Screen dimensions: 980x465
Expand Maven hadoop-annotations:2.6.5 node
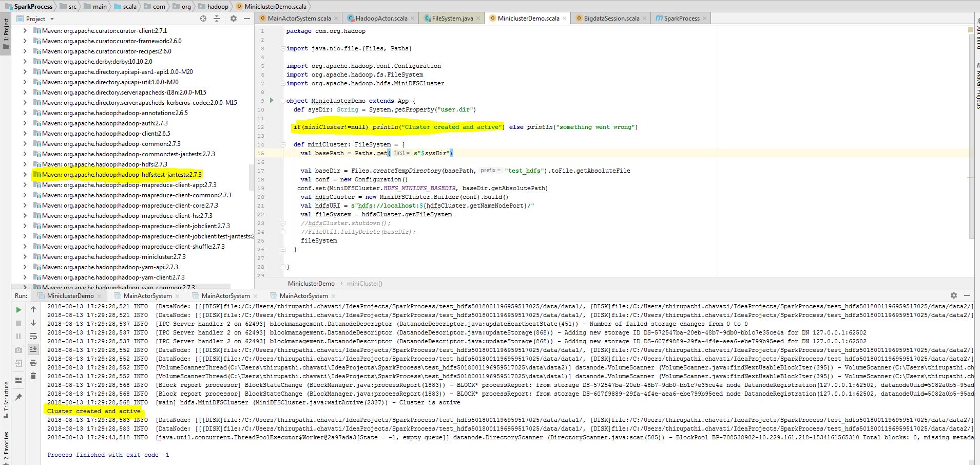(x=25, y=113)
